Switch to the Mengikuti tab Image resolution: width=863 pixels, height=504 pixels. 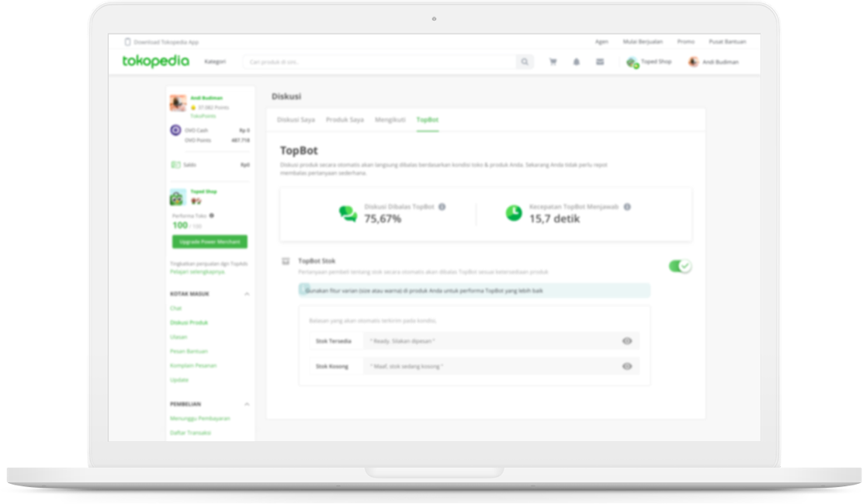(x=390, y=119)
